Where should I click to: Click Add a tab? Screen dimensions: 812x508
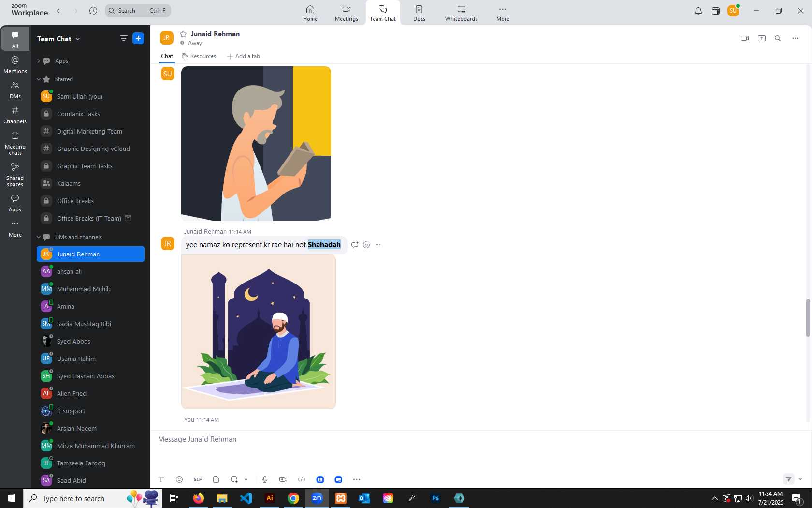tap(244, 56)
